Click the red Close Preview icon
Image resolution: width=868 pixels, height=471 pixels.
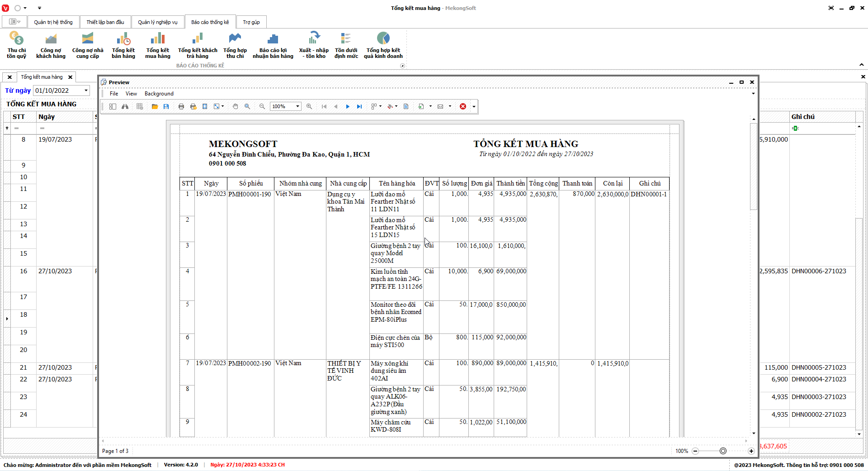(x=463, y=106)
